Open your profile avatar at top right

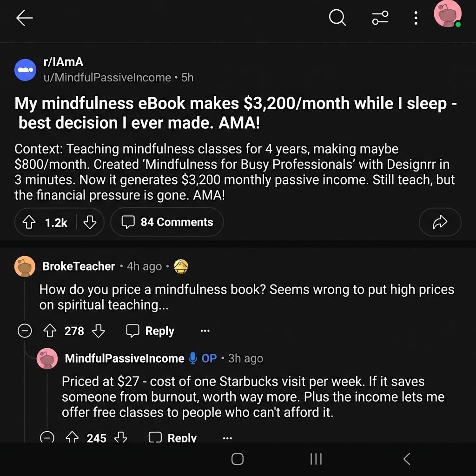[x=448, y=14]
